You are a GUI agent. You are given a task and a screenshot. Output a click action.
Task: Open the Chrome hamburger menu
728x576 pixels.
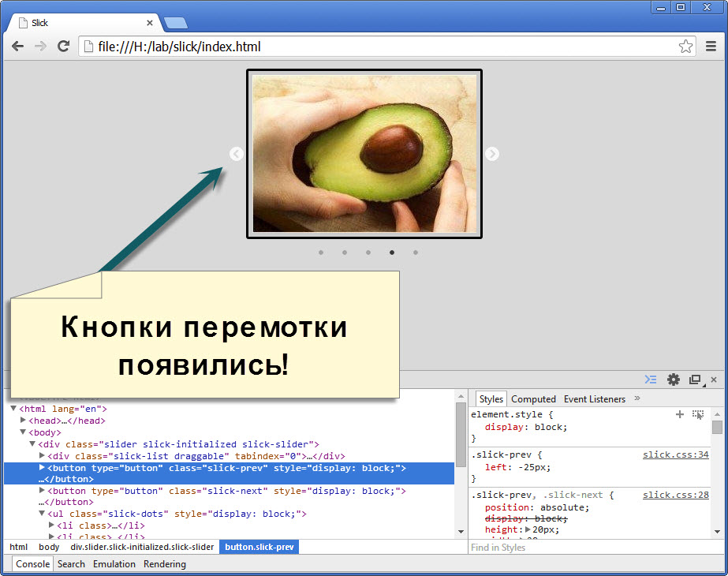pos(711,46)
